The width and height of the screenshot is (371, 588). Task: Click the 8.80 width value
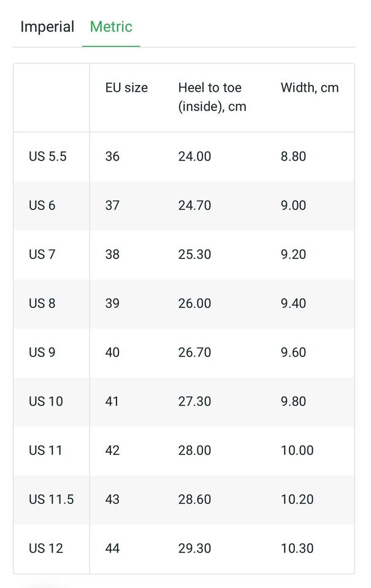point(293,156)
